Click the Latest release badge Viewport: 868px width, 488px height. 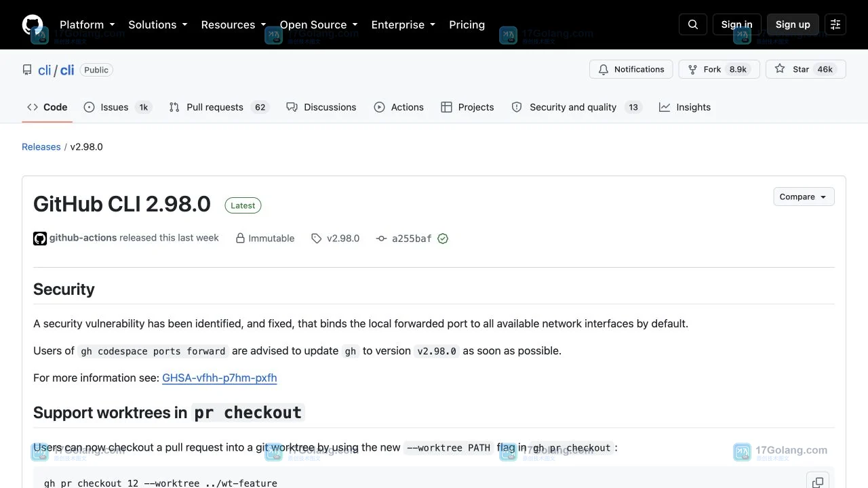(x=243, y=205)
